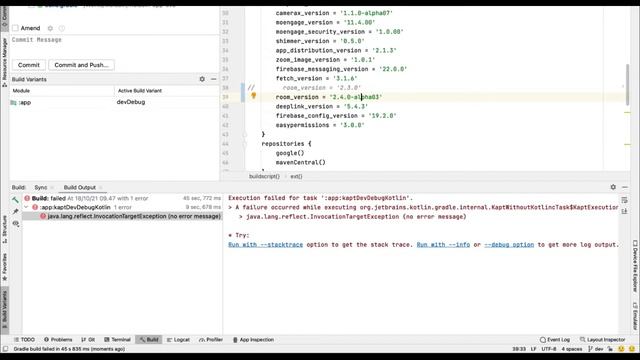This screenshot has height=360, width=640.
Task: Collapse the :app:kaptDevDebugKotlin node
Action: coord(27,207)
